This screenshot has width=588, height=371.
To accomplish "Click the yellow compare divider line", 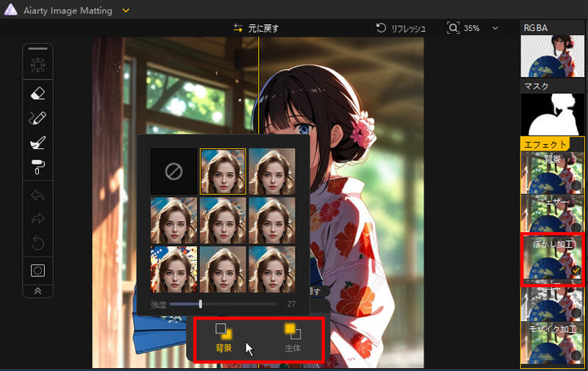I will [x=259, y=86].
